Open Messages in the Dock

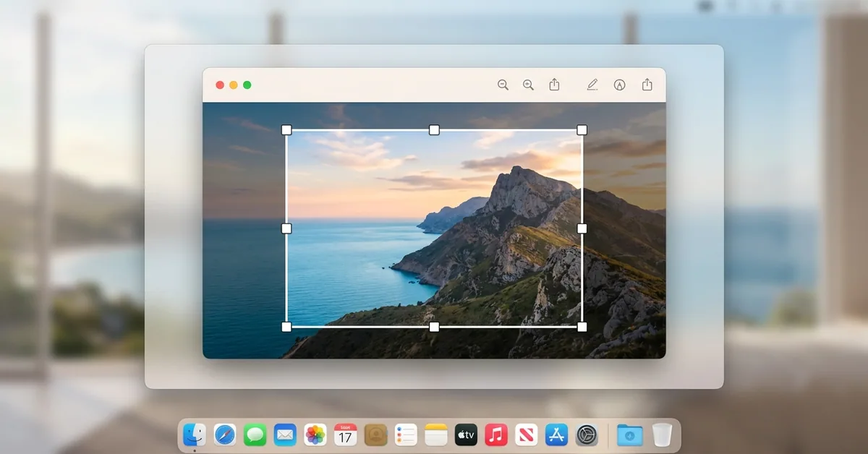click(x=255, y=434)
